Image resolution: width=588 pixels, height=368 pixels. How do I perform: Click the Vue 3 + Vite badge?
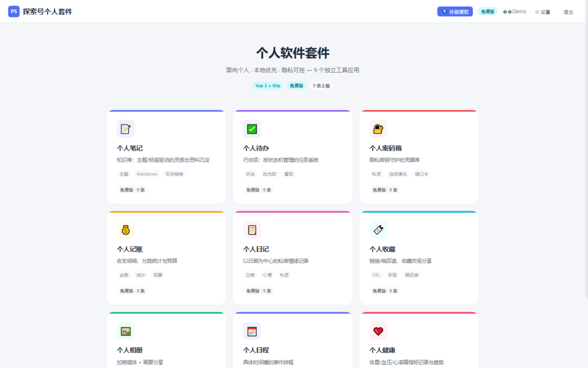(x=268, y=86)
